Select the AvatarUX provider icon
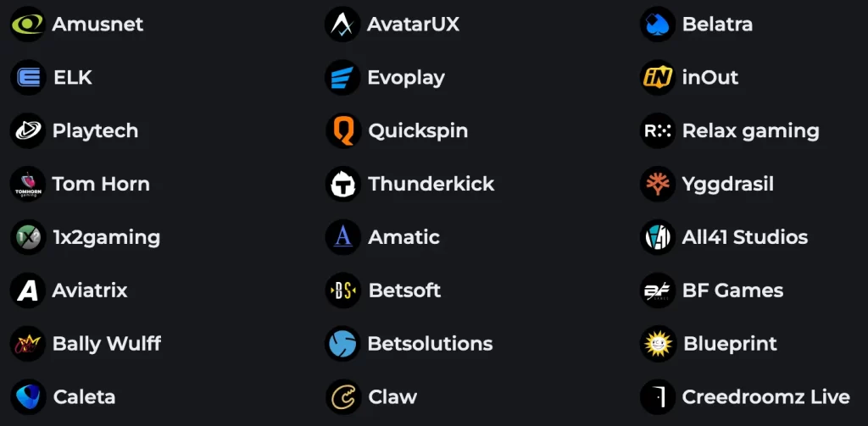 click(342, 24)
